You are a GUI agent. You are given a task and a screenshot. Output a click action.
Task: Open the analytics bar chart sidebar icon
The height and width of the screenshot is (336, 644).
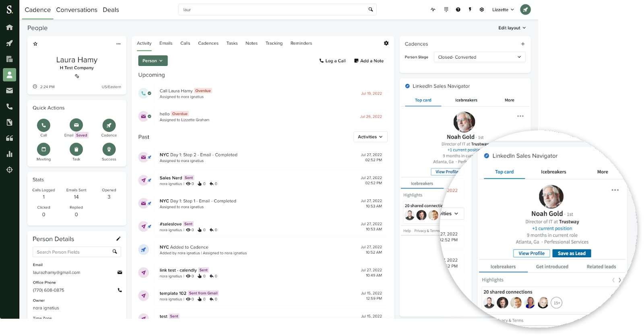pos(9,154)
